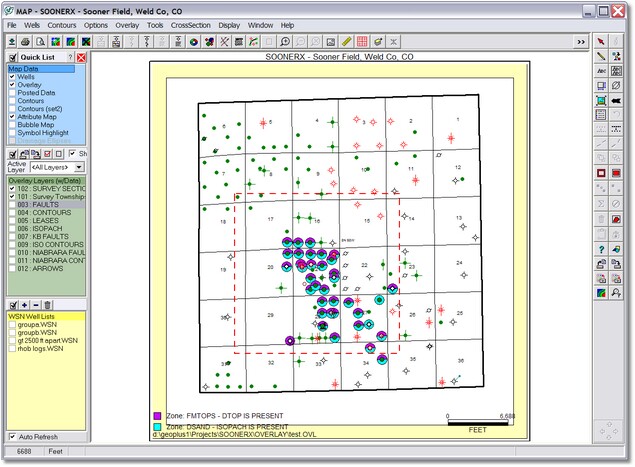
Task: Uncheck the Attribute Map checkbox
Action: click(11, 117)
